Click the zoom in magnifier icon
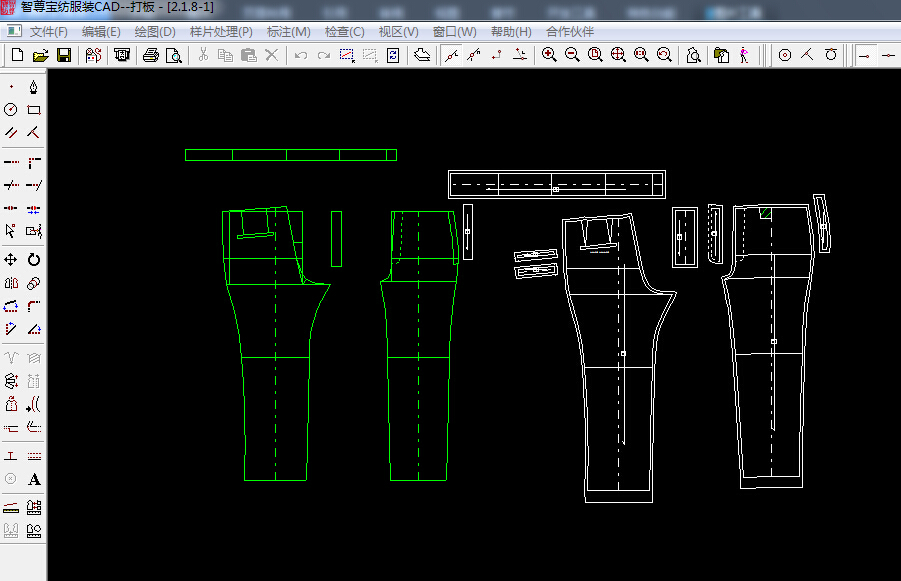This screenshot has width=901, height=581. [549, 55]
